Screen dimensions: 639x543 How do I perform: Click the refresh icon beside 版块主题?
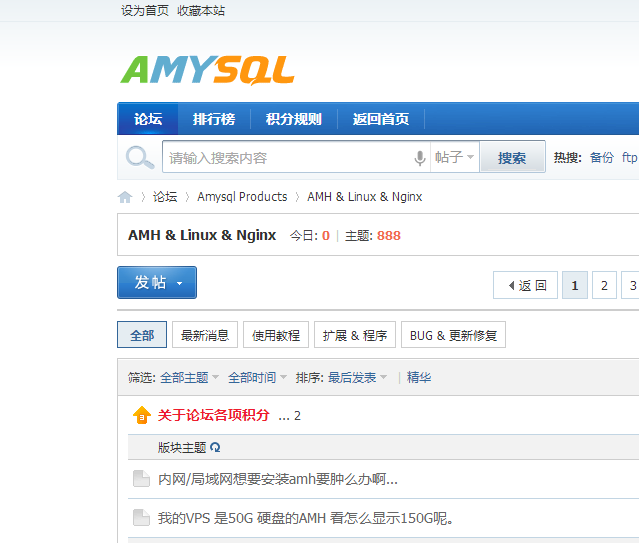coord(215,447)
